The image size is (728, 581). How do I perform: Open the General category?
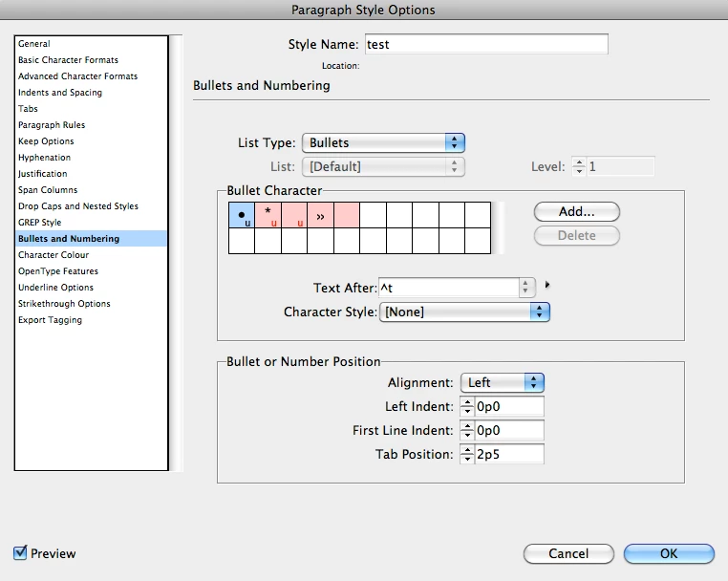(x=91, y=44)
